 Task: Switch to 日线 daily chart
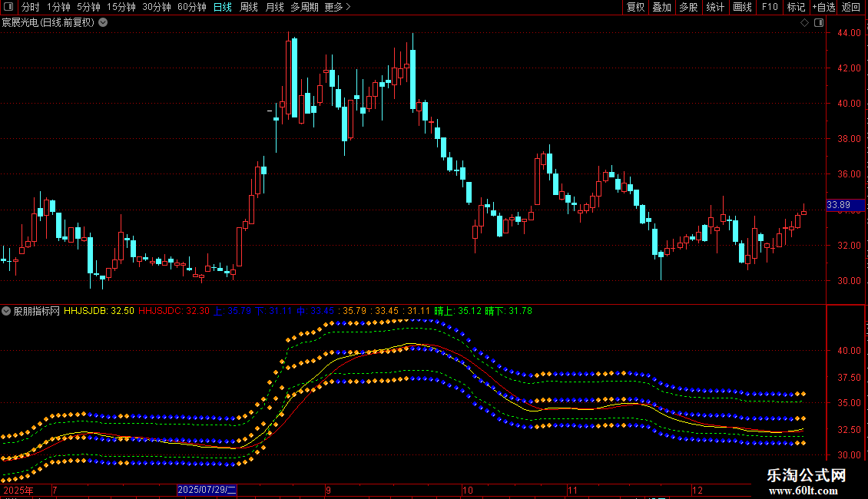coord(223,7)
